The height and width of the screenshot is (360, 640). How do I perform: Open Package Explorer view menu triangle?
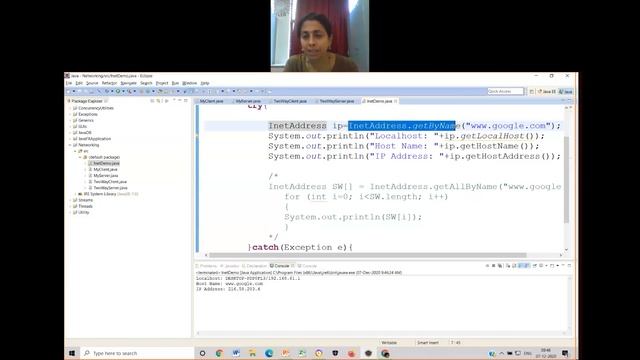click(x=174, y=100)
